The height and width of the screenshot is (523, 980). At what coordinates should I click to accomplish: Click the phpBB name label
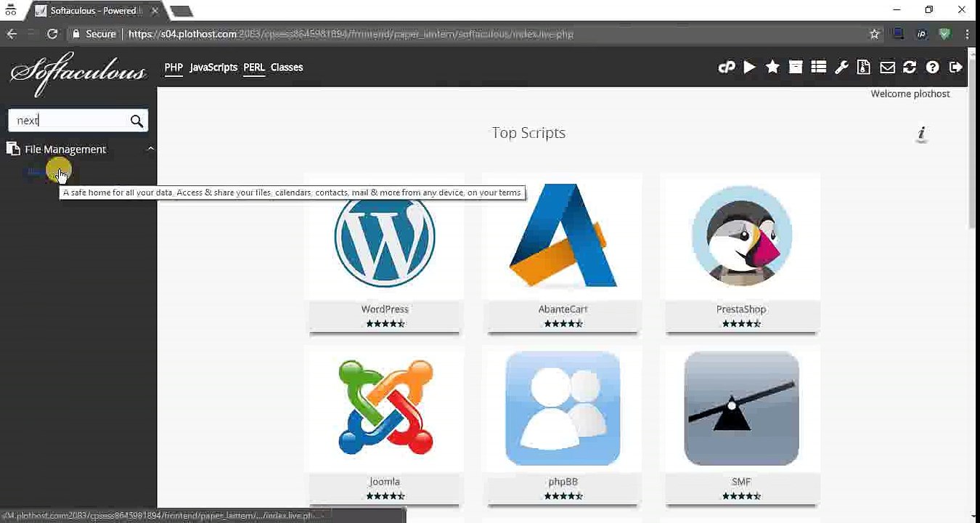point(563,482)
